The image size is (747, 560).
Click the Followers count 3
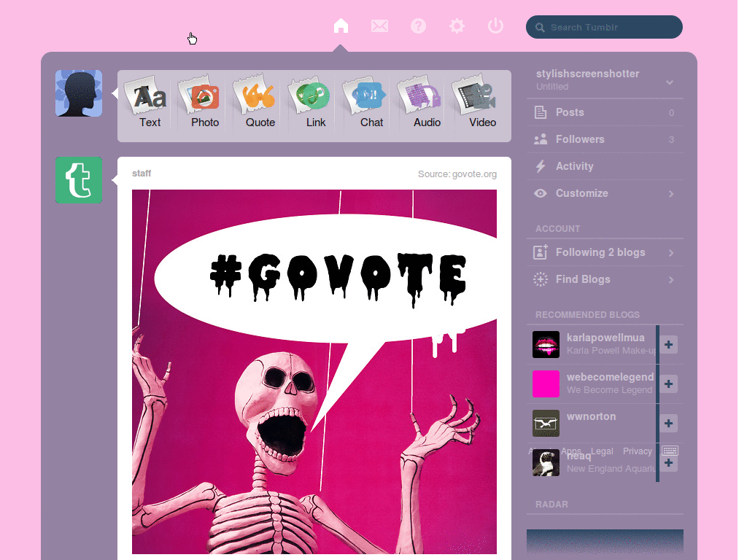click(x=671, y=140)
